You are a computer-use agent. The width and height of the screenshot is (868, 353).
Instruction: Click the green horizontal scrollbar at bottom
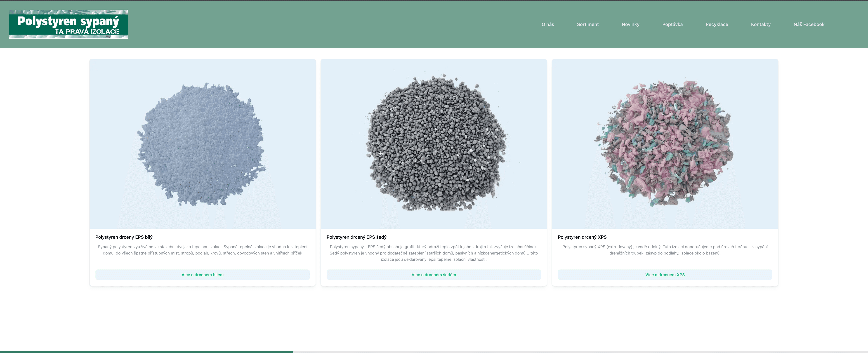pos(146,352)
